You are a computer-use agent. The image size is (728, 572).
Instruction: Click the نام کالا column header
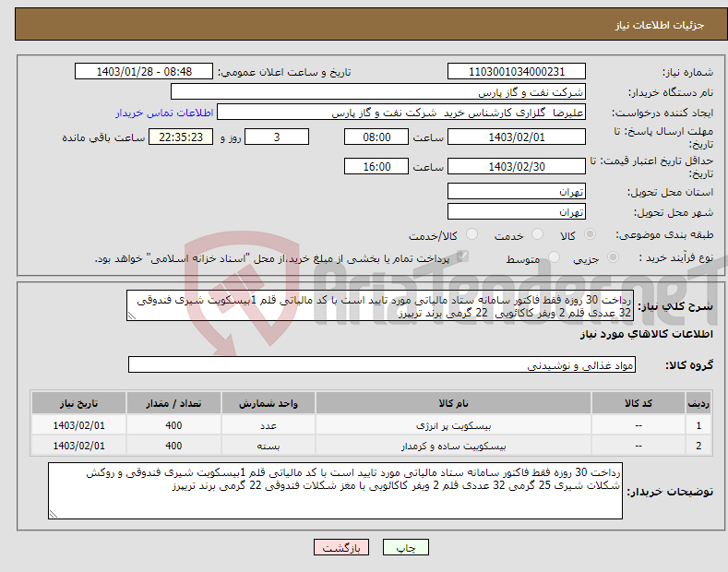pyautogui.click(x=453, y=403)
